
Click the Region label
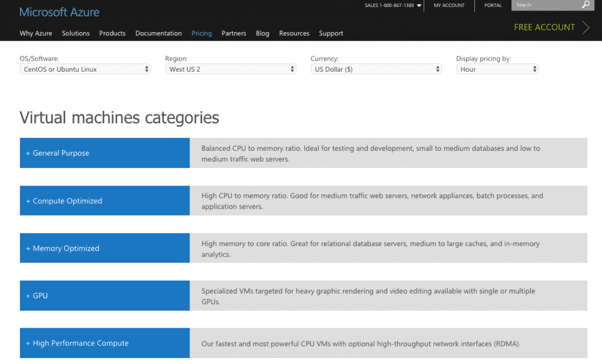tap(176, 59)
